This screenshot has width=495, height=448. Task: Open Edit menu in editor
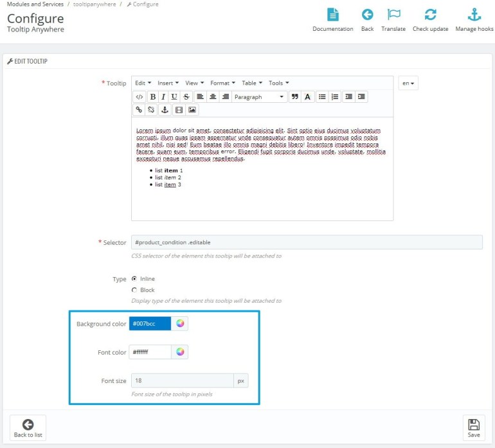(143, 83)
